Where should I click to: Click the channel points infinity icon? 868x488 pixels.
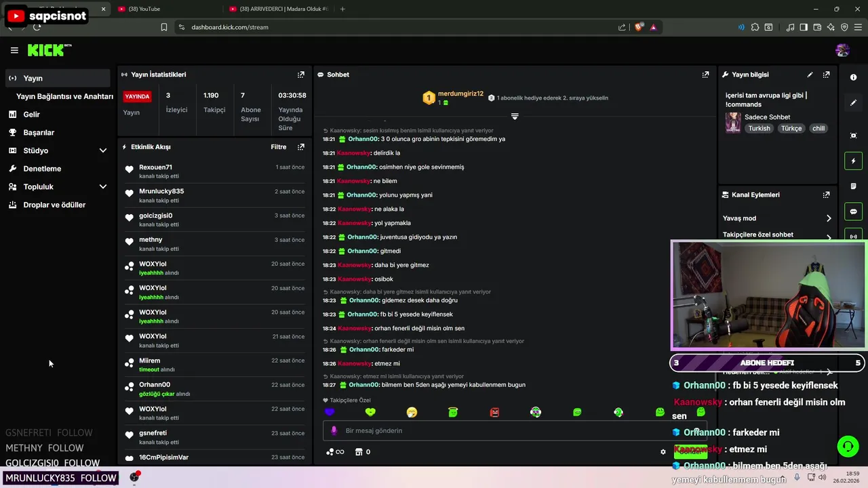tap(335, 452)
